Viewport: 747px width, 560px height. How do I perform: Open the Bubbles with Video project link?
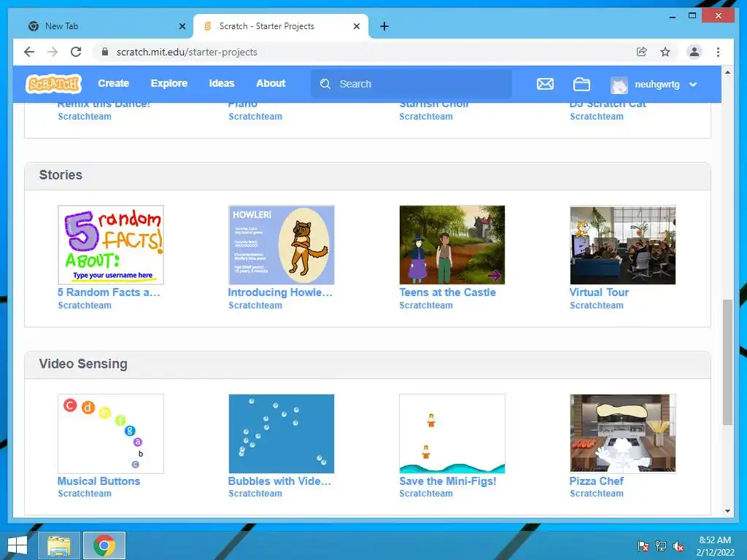click(279, 481)
